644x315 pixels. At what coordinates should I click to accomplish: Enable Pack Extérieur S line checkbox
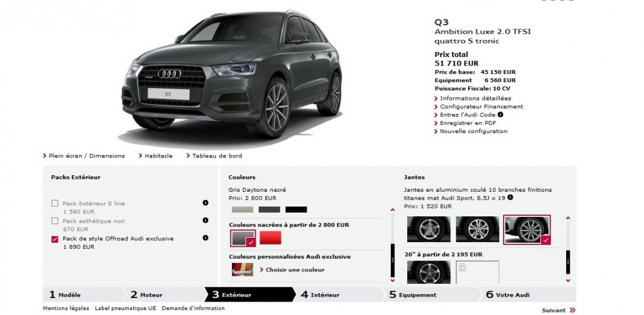(55, 203)
